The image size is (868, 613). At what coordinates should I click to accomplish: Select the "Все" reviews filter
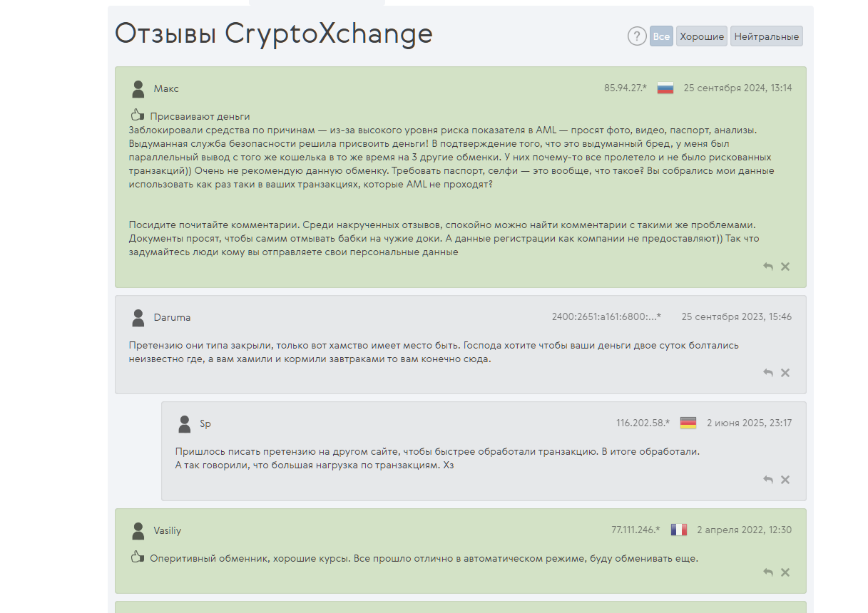661,36
